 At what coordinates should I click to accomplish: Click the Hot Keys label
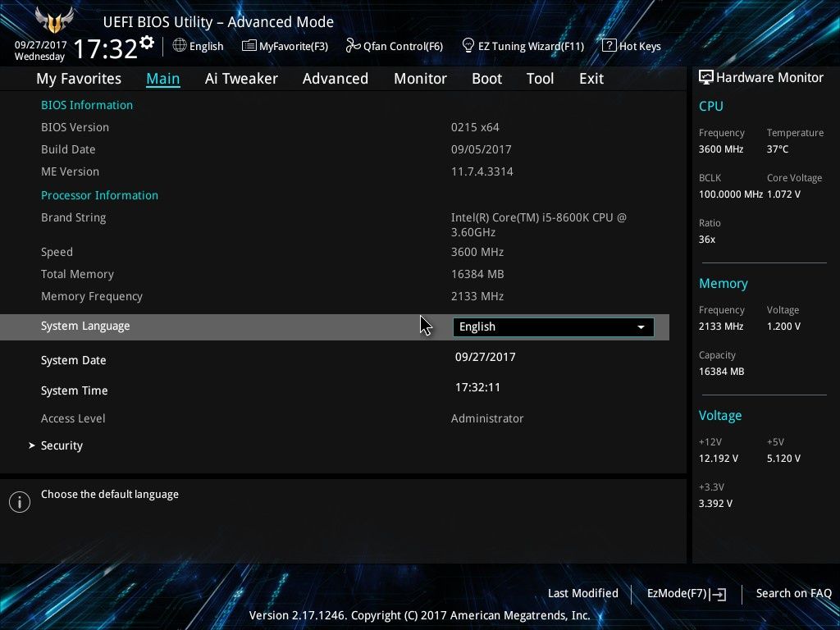click(640, 46)
